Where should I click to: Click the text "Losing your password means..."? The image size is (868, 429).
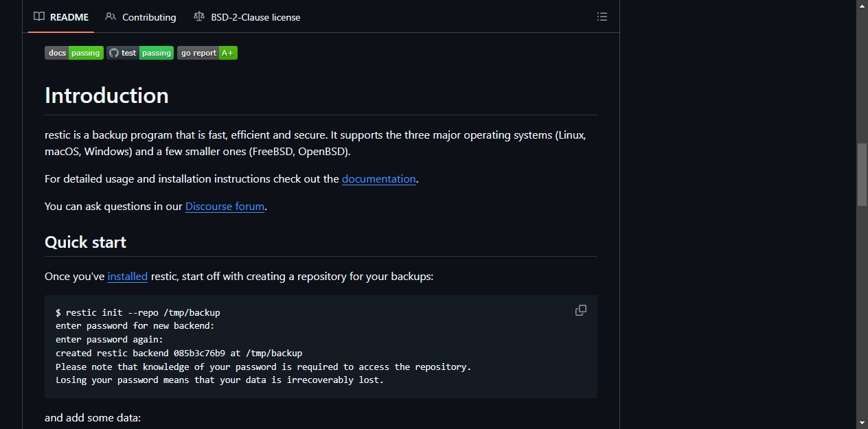coord(220,380)
